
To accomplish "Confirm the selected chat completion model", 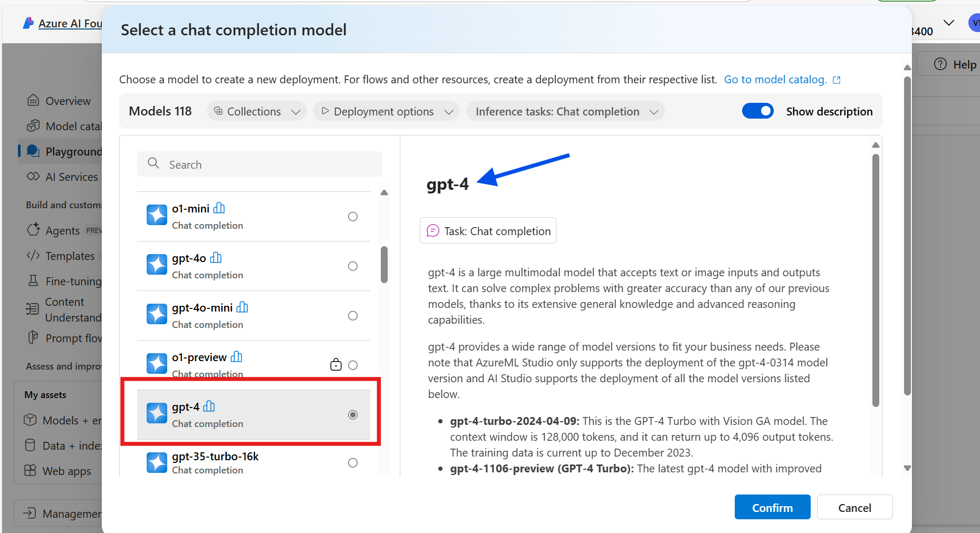I will pyautogui.click(x=772, y=507).
